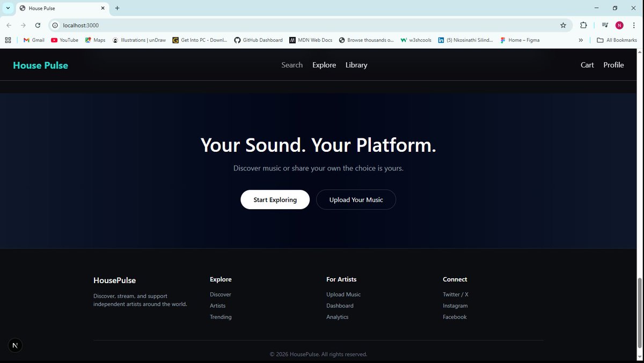Open the Search nav link
Viewport: 644px width, 363px height.
point(292,65)
